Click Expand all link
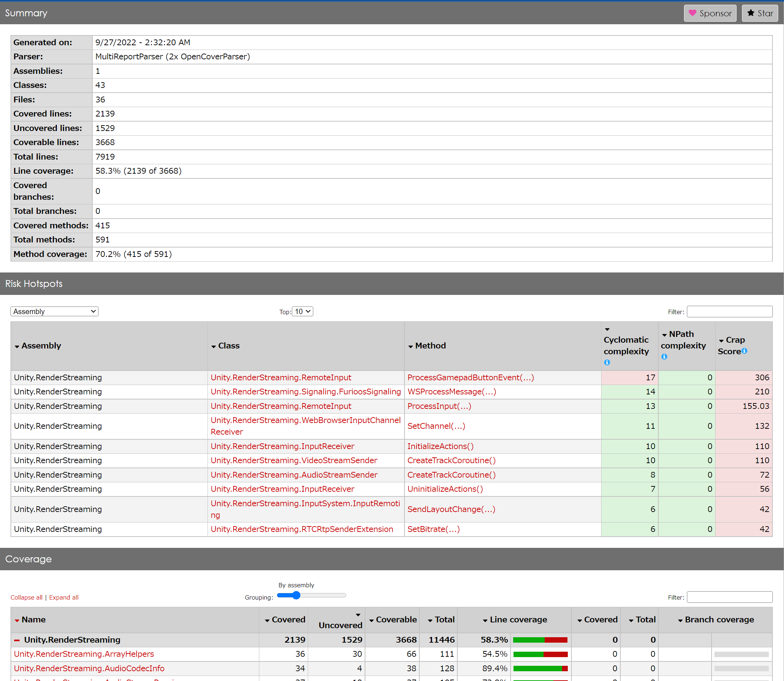 [63, 598]
